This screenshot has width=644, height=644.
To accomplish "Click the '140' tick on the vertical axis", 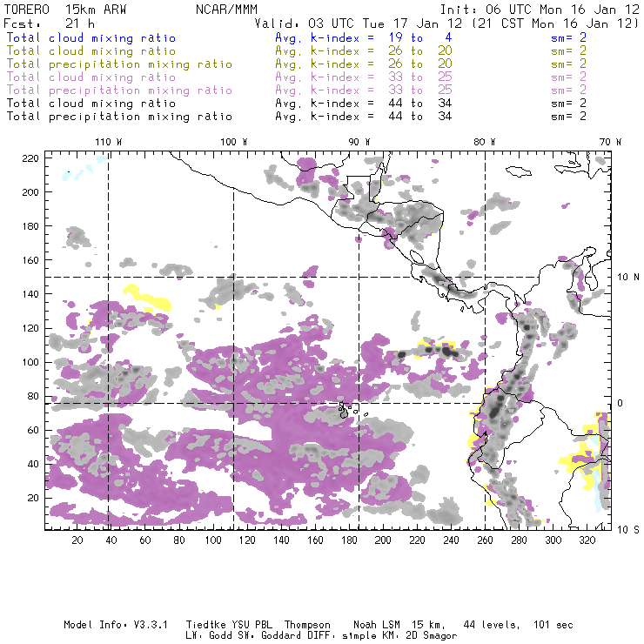I will [x=30, y=294].
